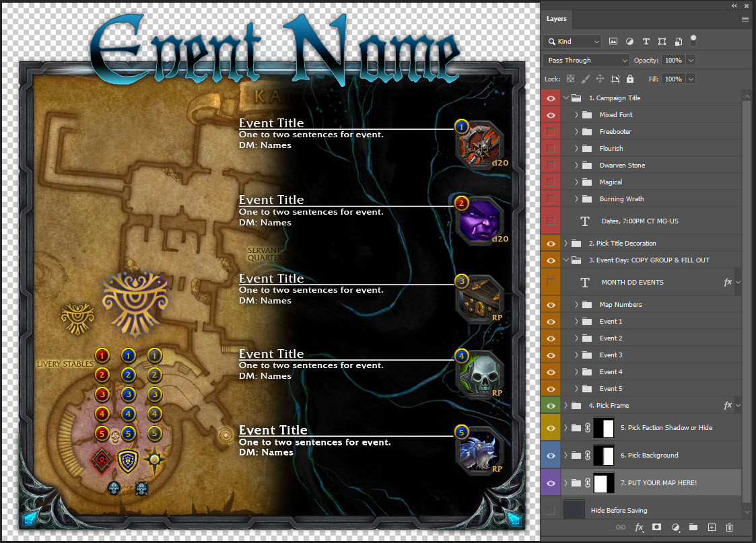This screenshot has height=543, width=756.
Task: Click mask link icon on Pick Faction Shadow
Action: coord(588,428)
